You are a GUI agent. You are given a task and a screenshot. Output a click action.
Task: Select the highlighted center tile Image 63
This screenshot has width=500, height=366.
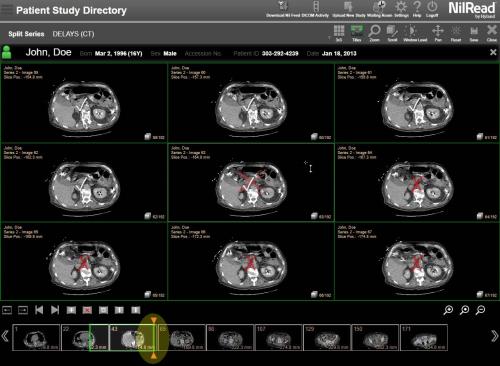(251, 183)
